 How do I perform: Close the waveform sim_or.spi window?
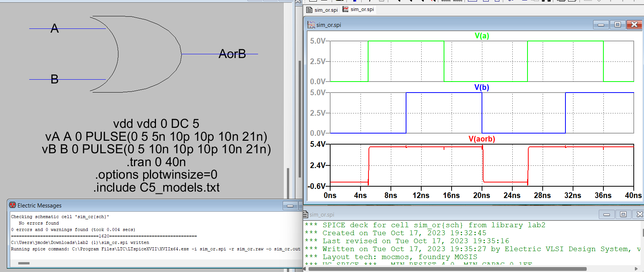pos(634,25)
